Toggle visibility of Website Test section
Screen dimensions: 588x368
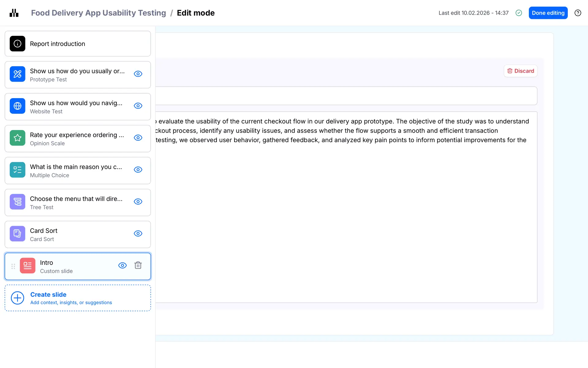point(138,106)
